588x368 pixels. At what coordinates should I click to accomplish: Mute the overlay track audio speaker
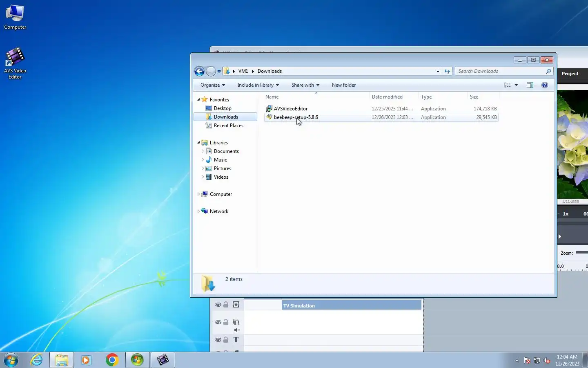pyautogui.click(x=237, y=330)
